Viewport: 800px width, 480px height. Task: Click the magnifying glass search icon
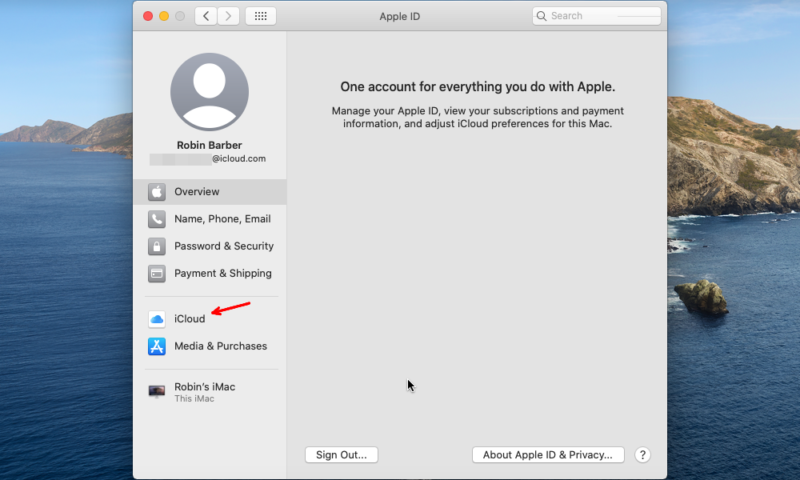pyautogui.click(x=541, y=16)
